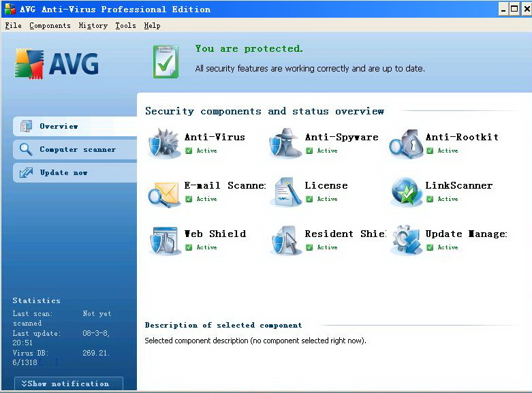Select the E-mail Scanner label
This screenshot has width=532, height=393.
click(x=225, y=185)
